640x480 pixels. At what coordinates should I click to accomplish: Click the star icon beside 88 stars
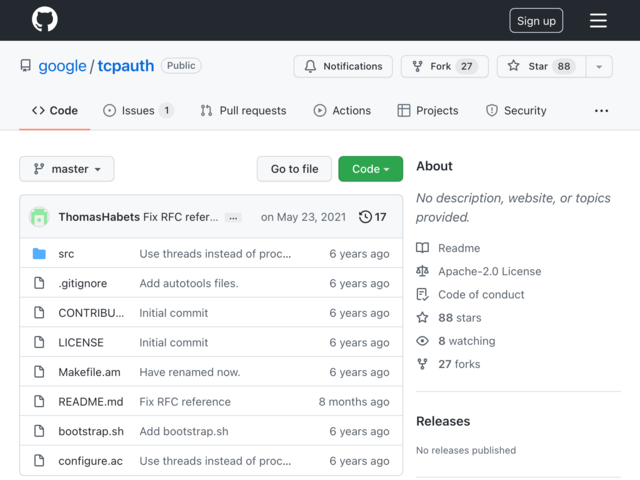point(422,318)
